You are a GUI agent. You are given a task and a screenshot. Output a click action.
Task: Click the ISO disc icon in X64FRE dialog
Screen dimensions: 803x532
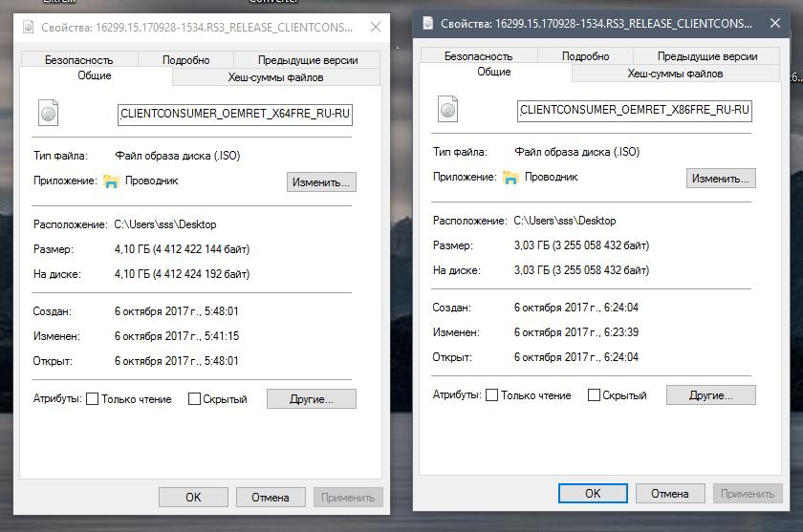pyautogui.click(x=49, y=114)
